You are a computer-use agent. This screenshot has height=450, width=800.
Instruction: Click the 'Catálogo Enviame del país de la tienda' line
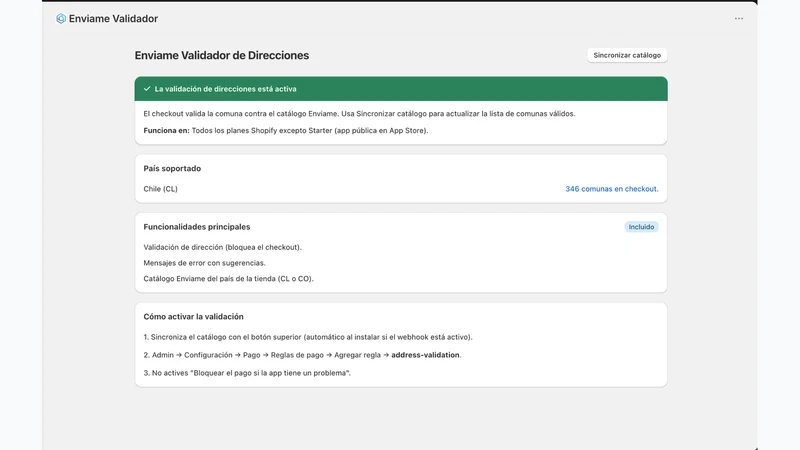click(229, 279)
